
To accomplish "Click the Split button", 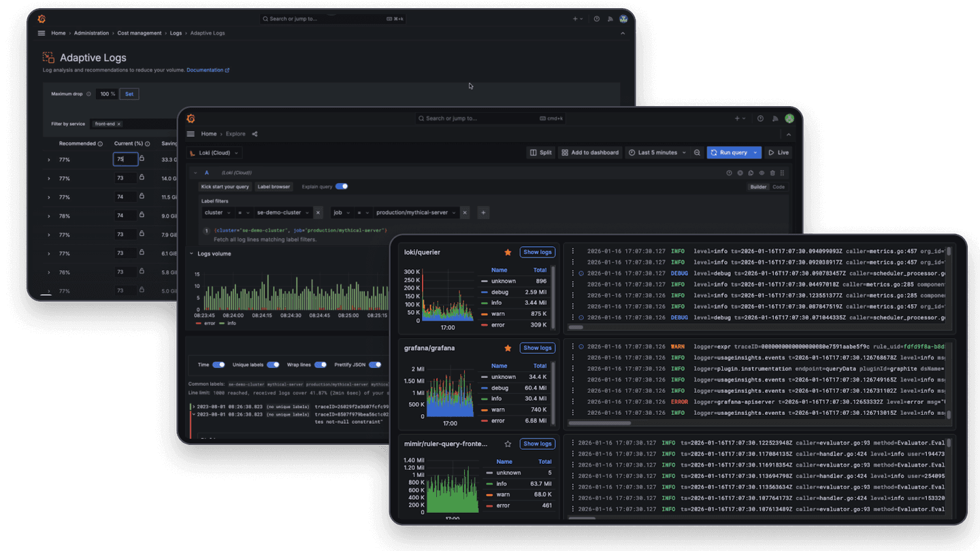I will 541,152.
